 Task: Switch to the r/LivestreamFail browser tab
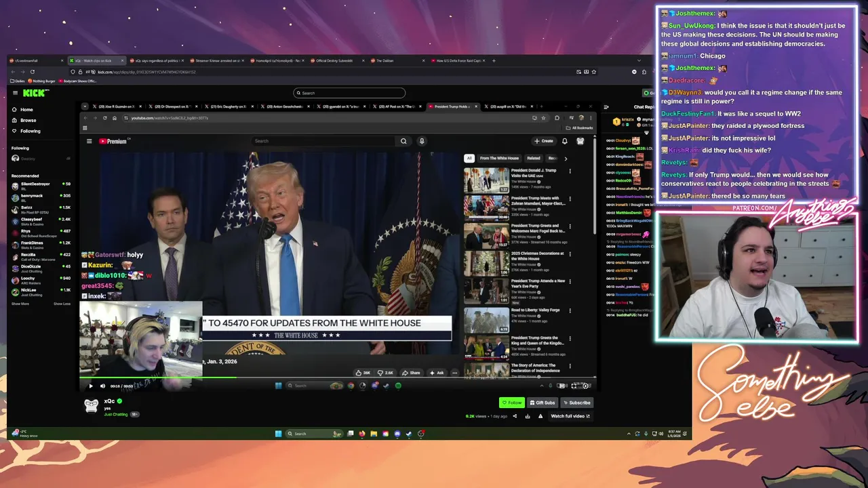37,60
